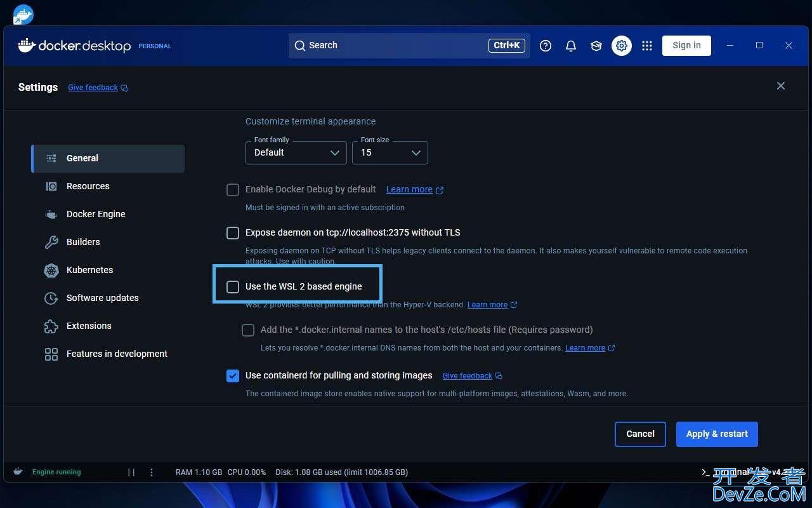Open Software updates settings
The height and width of the screenshot is (508, 812).
[x=108, y=298]
